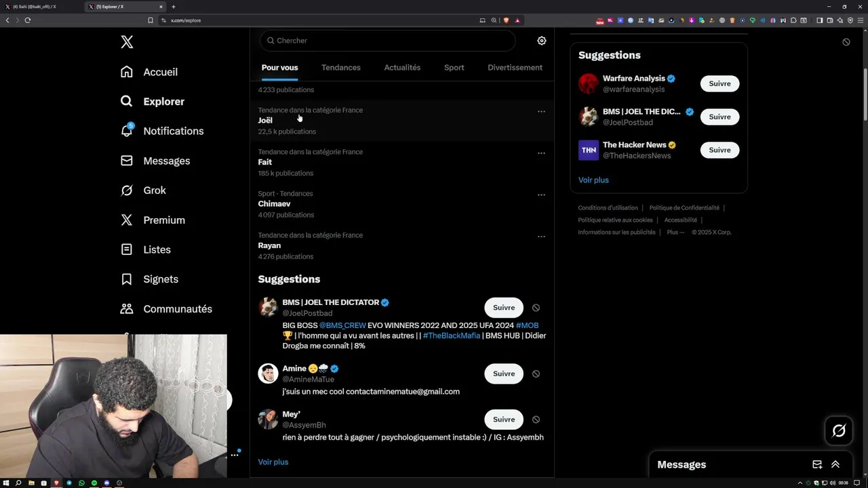Open Notifications from the sidebar

click(162, 131)
